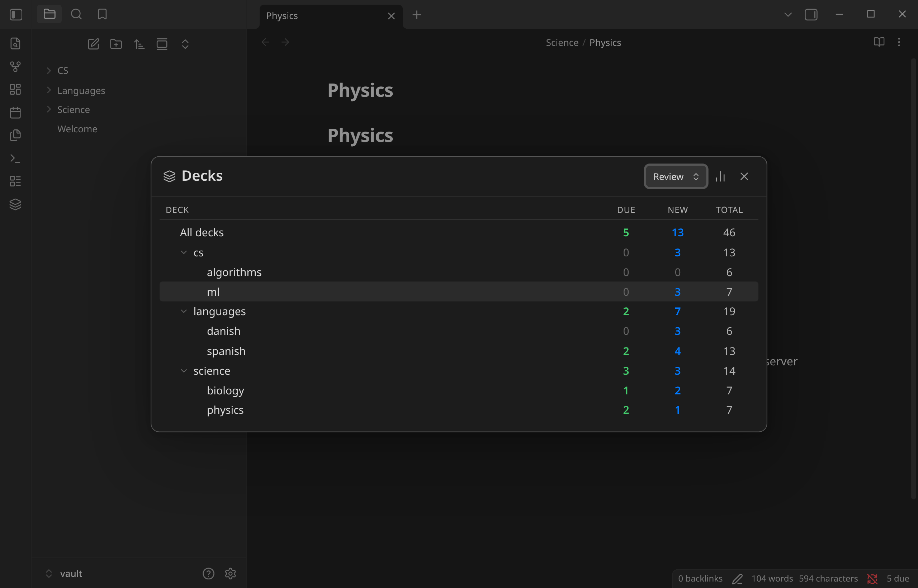Collapse the science deck group
The image size is (918, 588).
tap(184, 371)
